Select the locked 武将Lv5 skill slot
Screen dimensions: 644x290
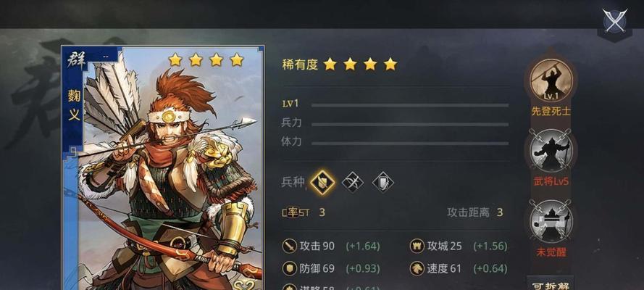pyautogui.click(x=551, y=150)
